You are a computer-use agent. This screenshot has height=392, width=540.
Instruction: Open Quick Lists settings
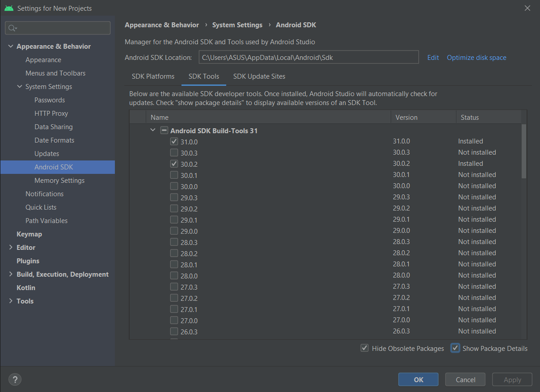tap(41, 207)
